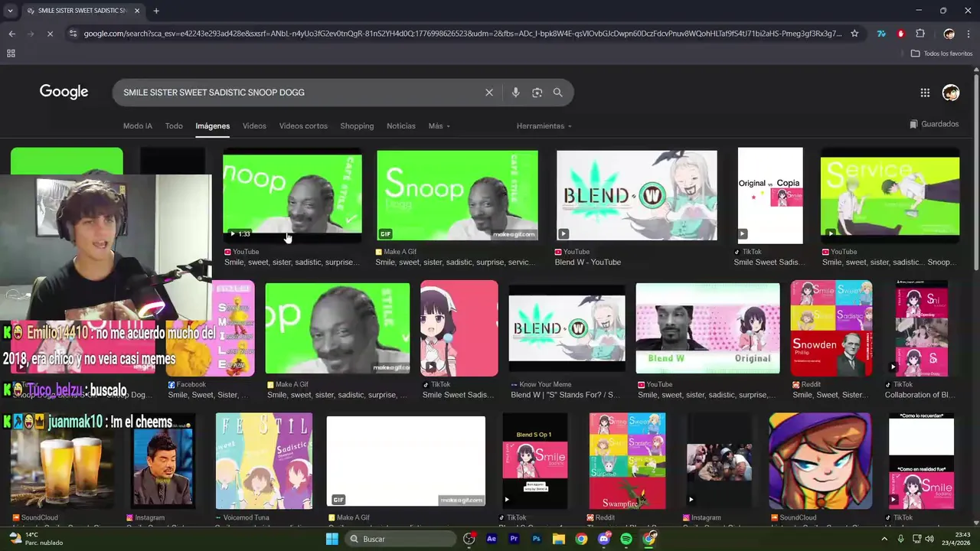Image resolution: width=980 pixels, height=551 pixels.
Task: Open the Guardados saved items
Action: pyautogui.click(x=934, y=124)
